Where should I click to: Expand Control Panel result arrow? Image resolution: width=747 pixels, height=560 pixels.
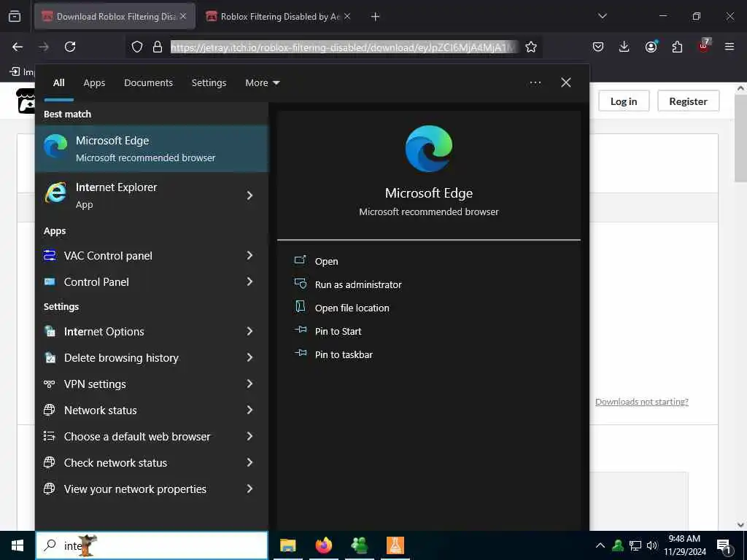[249, 282]
